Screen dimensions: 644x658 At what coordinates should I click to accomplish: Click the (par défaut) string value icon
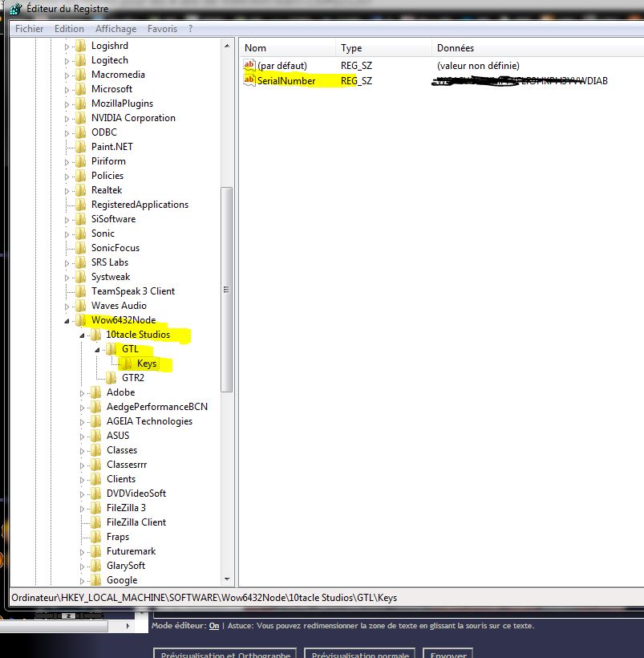tap(249, 66)
